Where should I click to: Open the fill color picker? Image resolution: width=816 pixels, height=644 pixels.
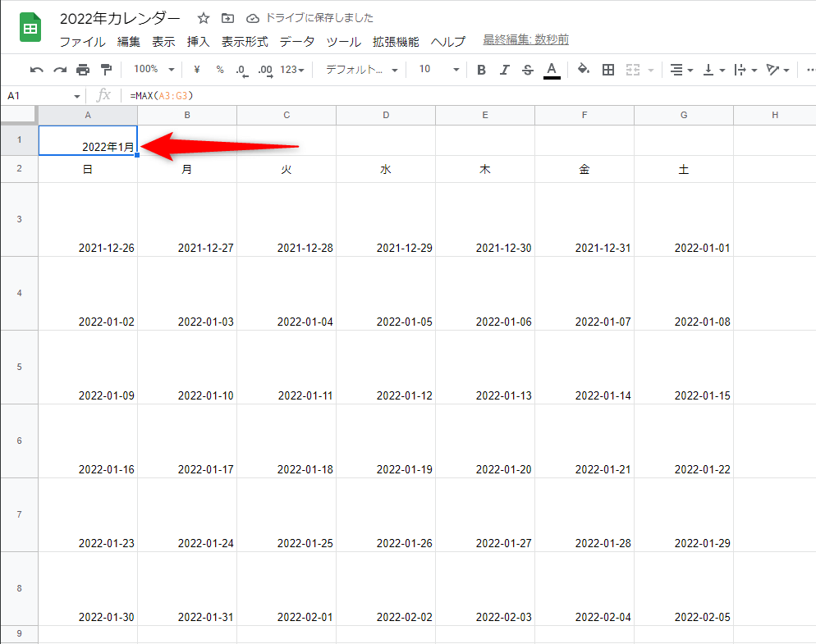[x=583, y=70]
